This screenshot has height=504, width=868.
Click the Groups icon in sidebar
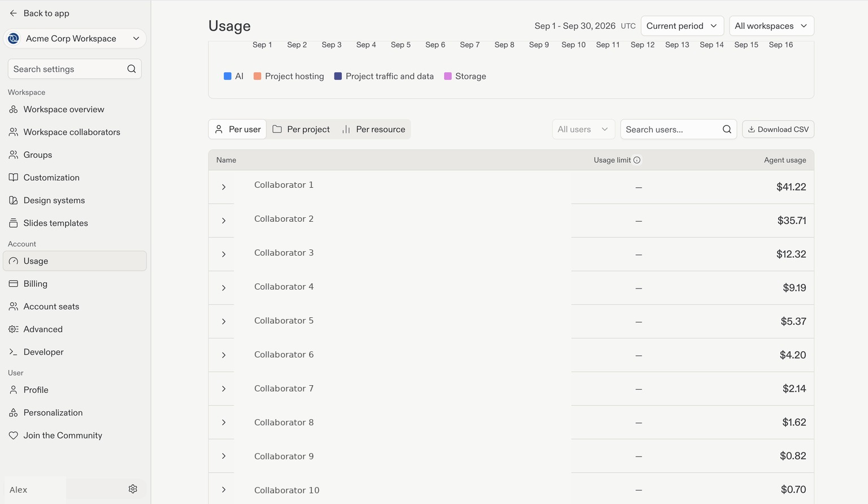coord(14,154)
